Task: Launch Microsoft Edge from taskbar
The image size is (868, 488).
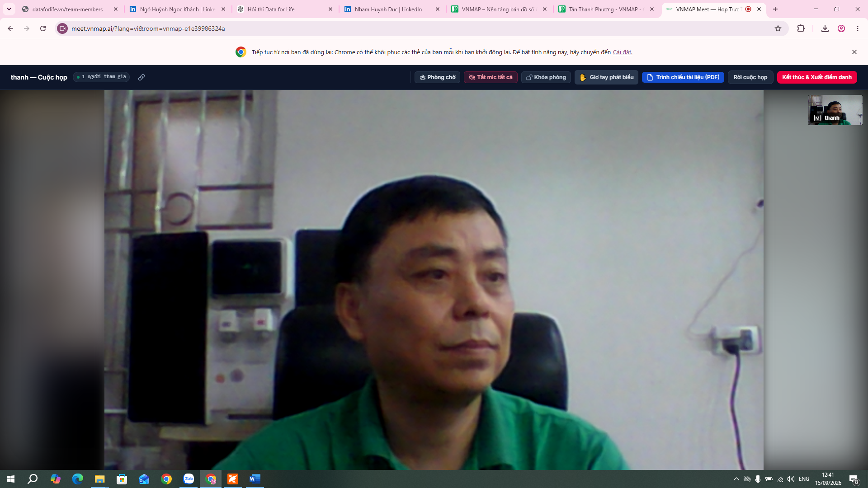Action: (78, 479)
